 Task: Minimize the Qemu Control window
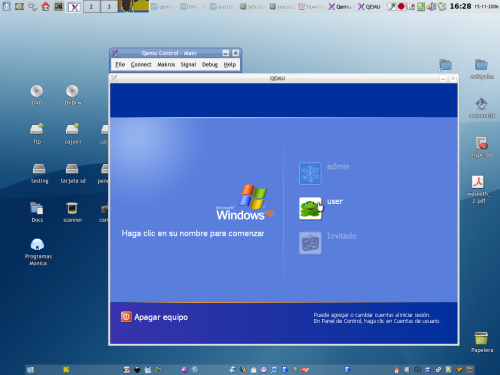(226, 53)
